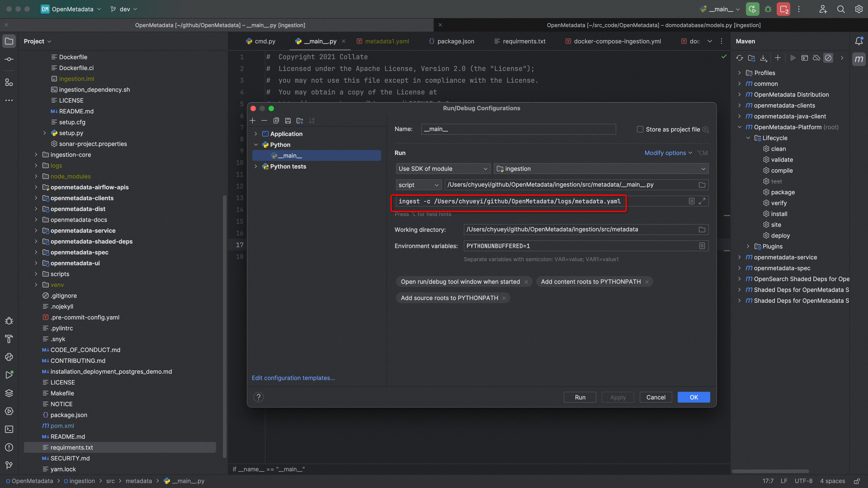The height and width of the screenshot is (488, 868).
Task: Open the Python Packages tool window
Action: 9,393
